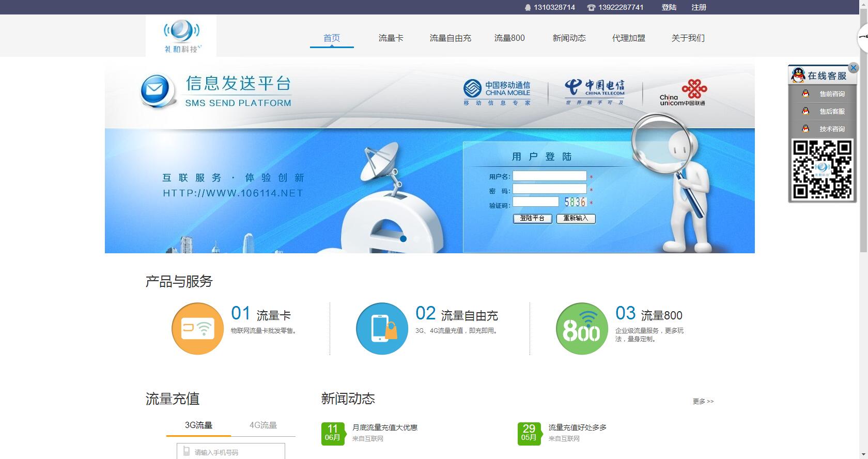Go to 新闻动态 in navigation
Image resolution: width=868 pixels, height=459 pixels.
click(x=569, y=38)
